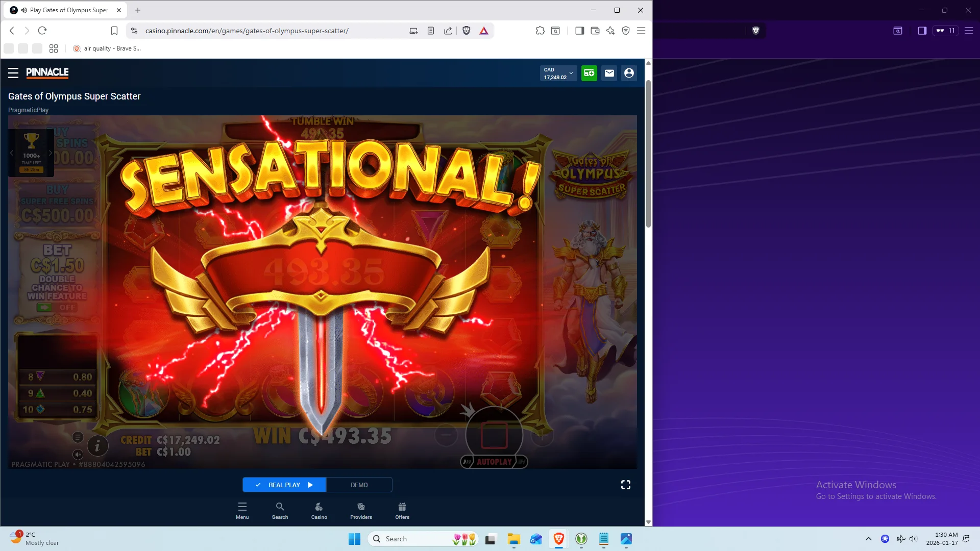
Task: Go back in browser history
Action: pos(12,31)
